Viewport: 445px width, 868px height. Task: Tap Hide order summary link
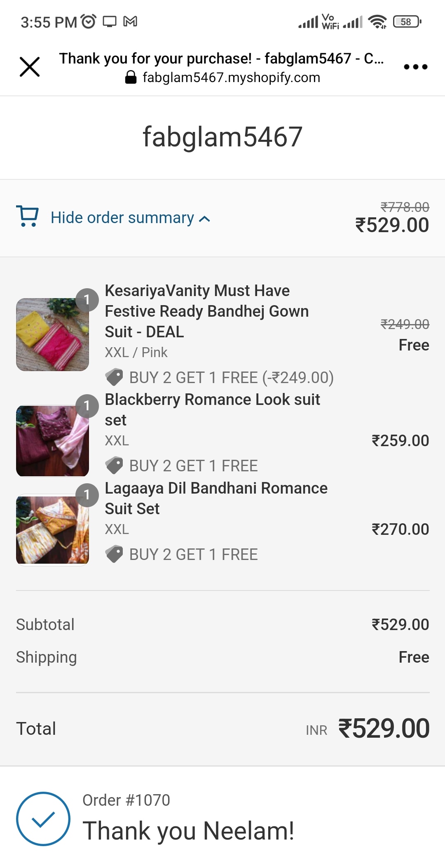click(x=122, y=218)
